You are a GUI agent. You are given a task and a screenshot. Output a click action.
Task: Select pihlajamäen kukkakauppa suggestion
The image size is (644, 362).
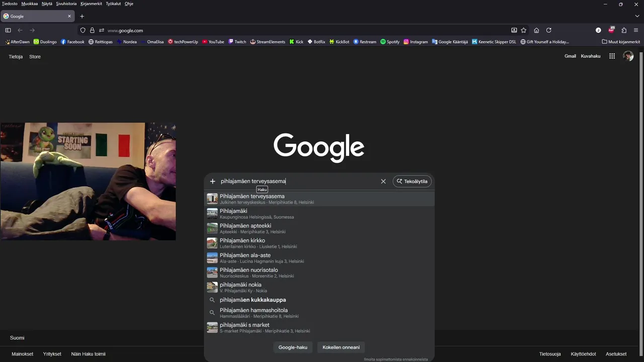[x=319, y=300]
